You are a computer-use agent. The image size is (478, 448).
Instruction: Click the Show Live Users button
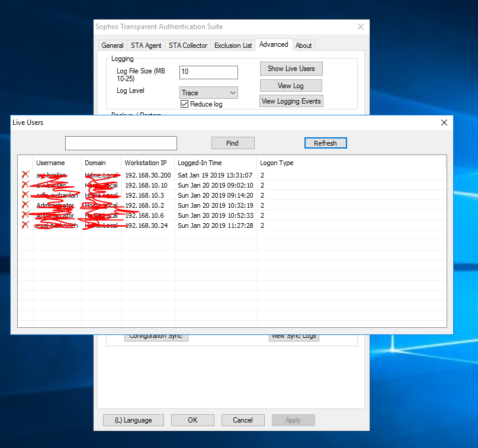[x=291, y=69]
